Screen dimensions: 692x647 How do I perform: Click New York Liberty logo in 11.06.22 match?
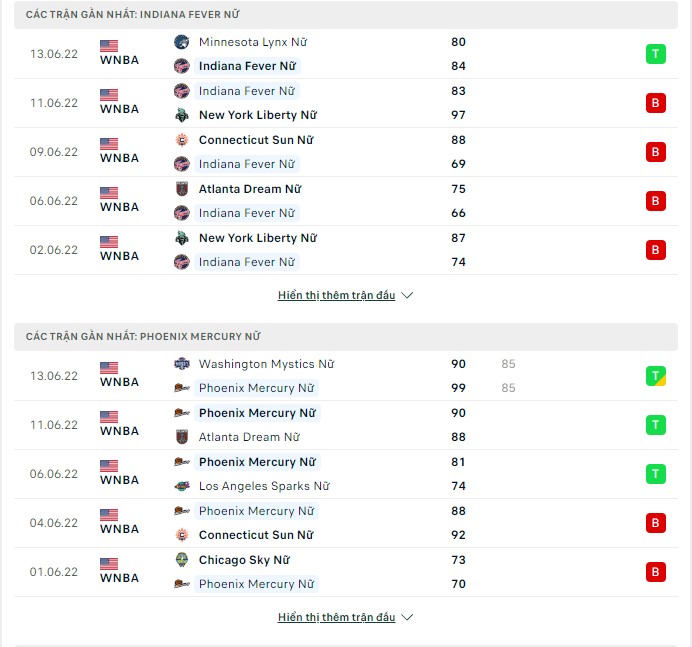pyautogui.click(x=181, y=115)
